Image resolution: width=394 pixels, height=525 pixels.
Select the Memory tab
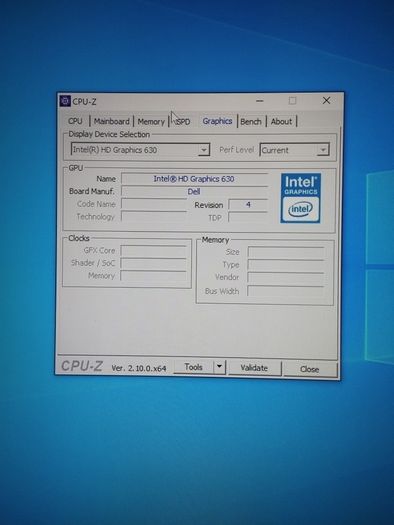point(151,122)
